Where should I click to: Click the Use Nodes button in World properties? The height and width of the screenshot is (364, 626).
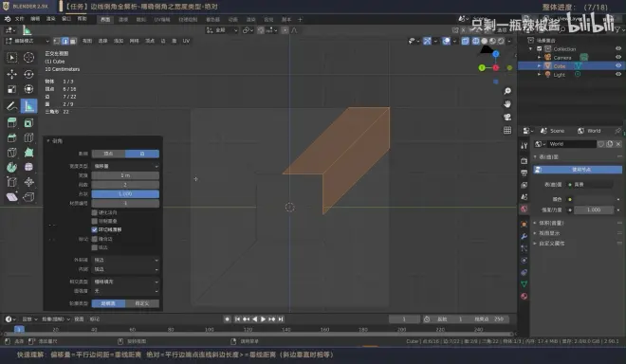578,170
